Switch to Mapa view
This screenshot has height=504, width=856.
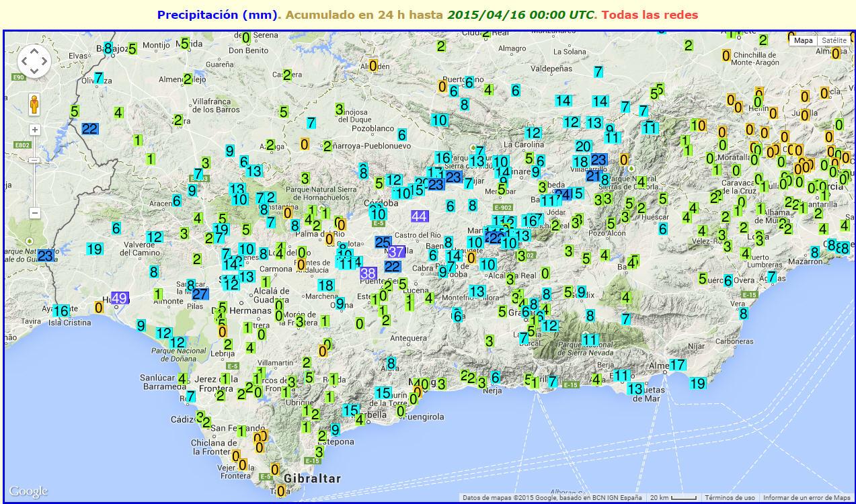(x=803, y=40)
